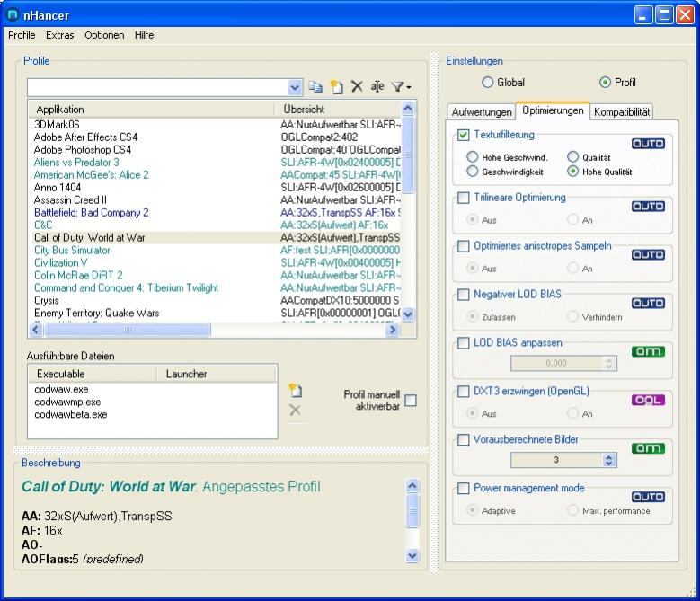
Task: Open the Profile menu
Action: 22,35
